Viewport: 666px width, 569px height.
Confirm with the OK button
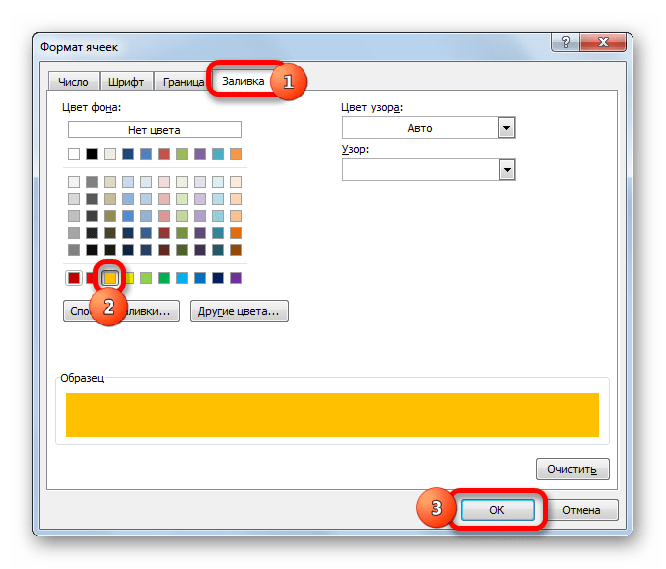[x=497, y=510]
